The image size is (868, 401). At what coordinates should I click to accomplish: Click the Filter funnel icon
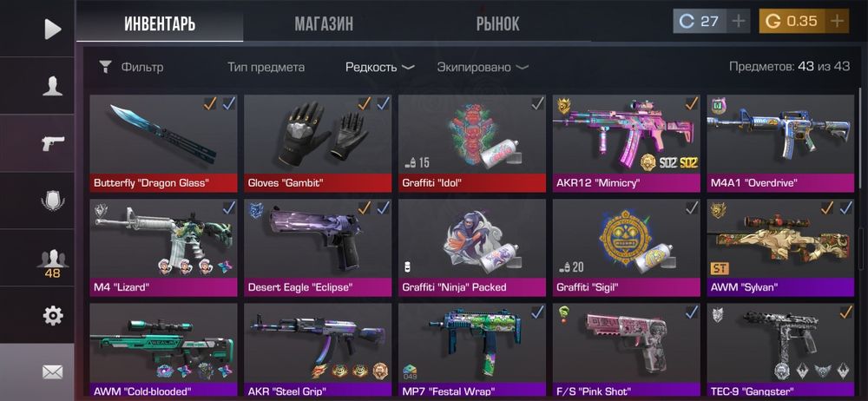105,68
